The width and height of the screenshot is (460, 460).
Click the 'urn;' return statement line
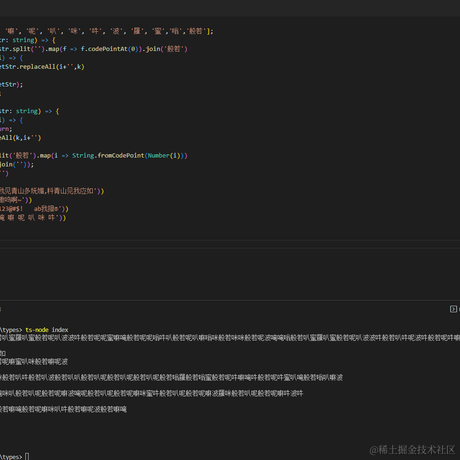point(6,129)
